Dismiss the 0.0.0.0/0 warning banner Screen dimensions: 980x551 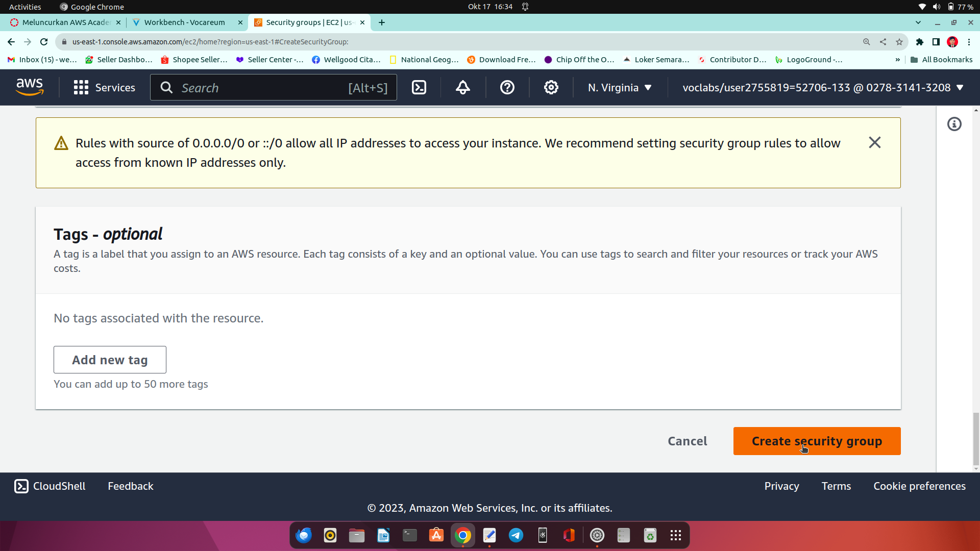[874, 143]
